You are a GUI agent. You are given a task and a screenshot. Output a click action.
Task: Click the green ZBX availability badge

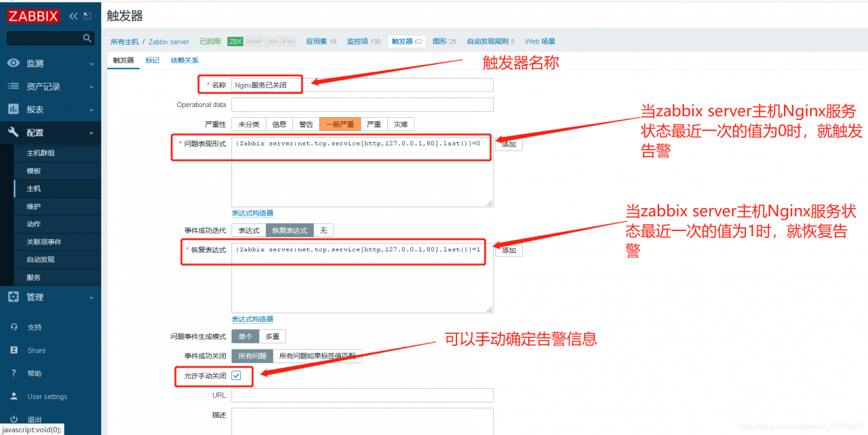pos(235,41)
